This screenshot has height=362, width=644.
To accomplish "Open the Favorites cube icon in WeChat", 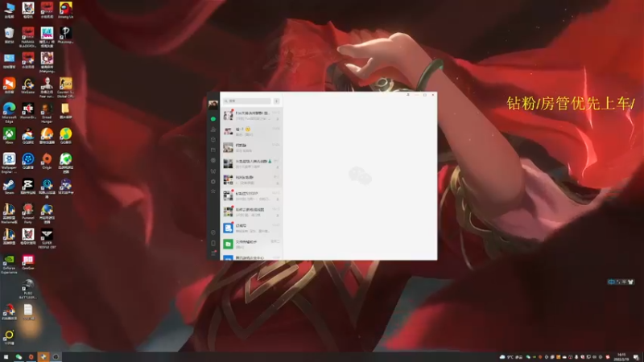I will pyautogui.click(x=213, y=139).
